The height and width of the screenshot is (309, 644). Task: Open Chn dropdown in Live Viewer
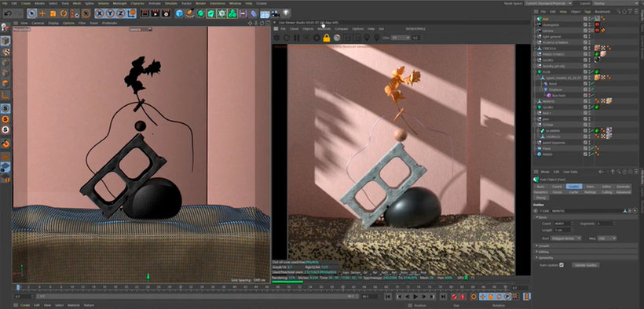click(x=401, y=38)
